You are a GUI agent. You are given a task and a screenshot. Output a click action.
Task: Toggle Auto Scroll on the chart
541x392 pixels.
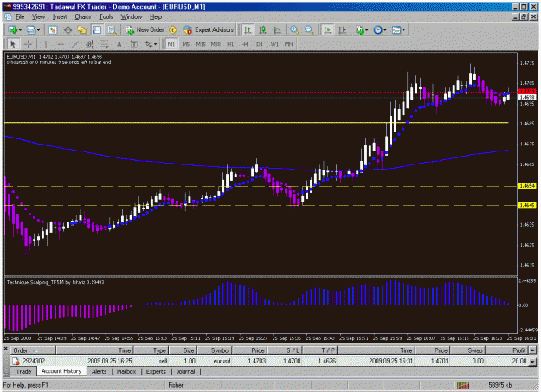(327, 30)
